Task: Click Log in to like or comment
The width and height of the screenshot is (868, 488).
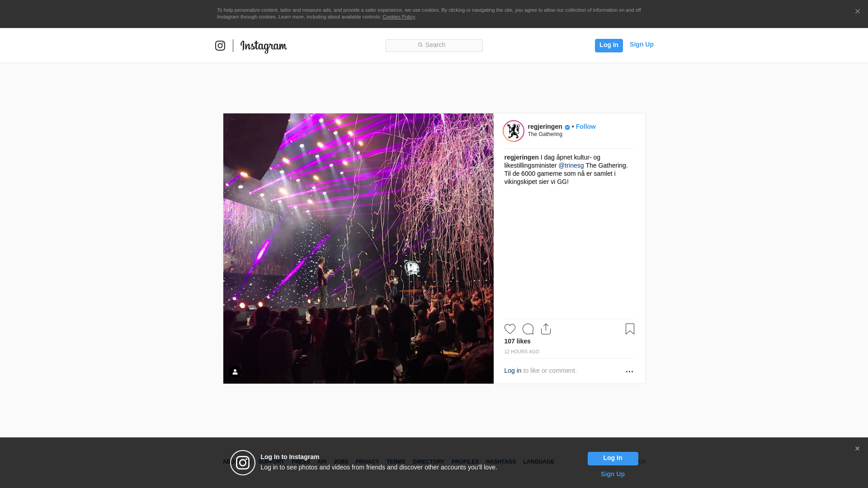Action: tap(513, 371)
